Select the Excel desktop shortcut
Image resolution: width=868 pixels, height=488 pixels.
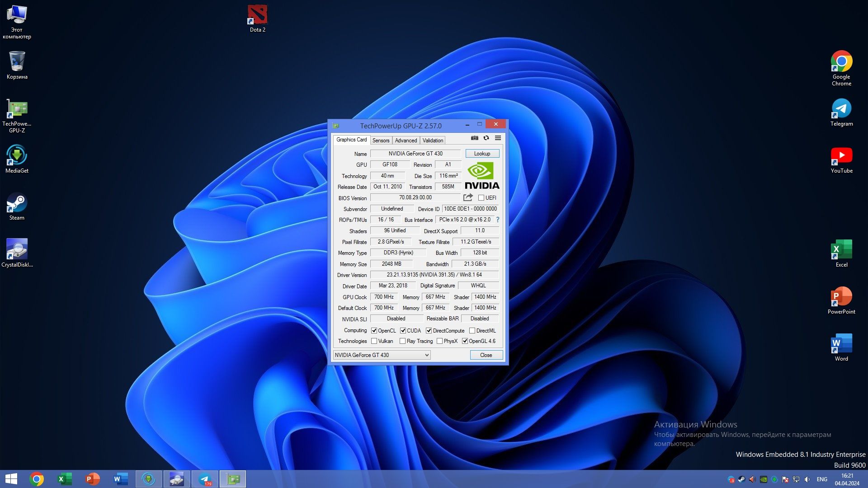(x=841, y=253)
